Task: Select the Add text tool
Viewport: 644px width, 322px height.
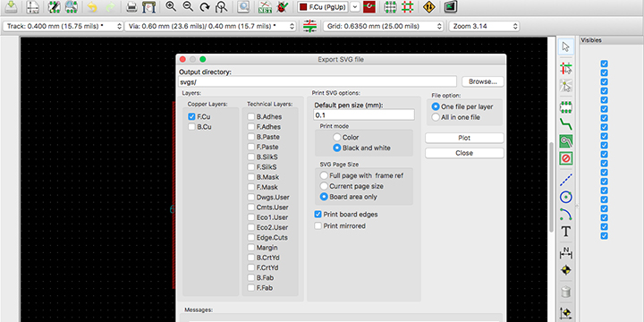Action: coord(566,232)
